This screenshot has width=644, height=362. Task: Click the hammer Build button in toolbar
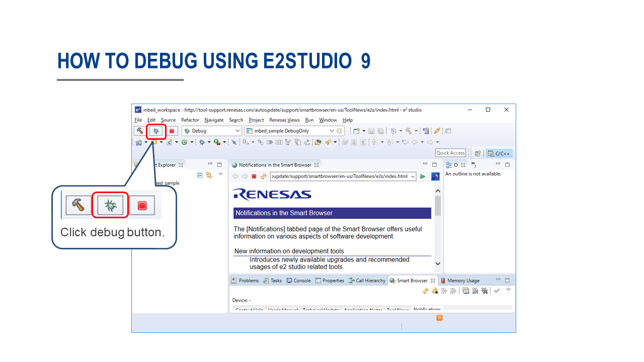click(139, 131)
